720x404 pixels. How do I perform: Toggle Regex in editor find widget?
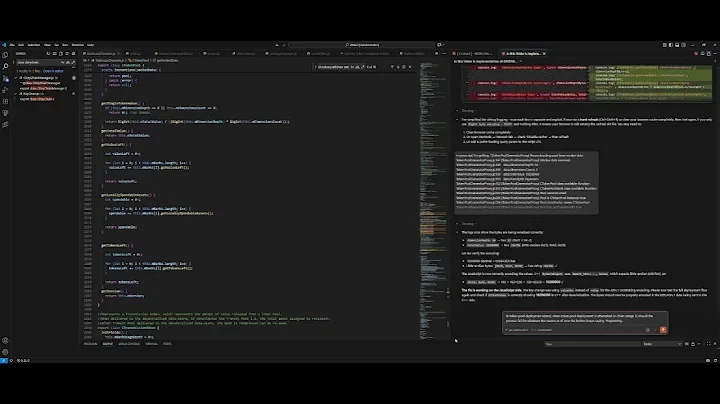pyautogui.click(x=362, y=67)
